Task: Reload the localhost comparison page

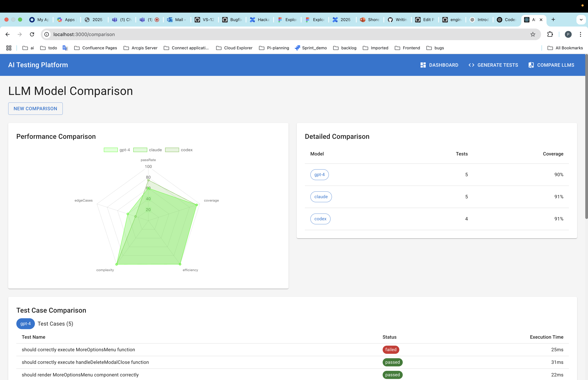Action: pos(32,34)
